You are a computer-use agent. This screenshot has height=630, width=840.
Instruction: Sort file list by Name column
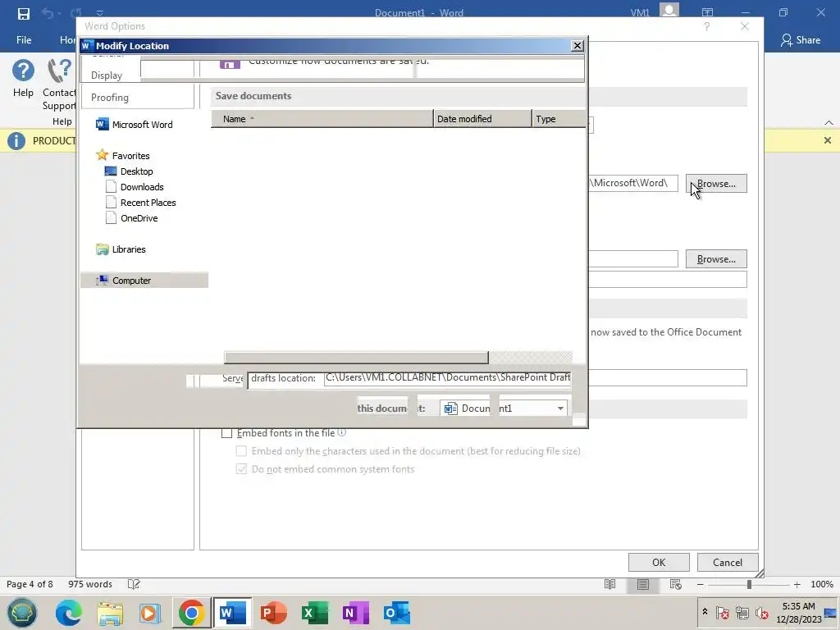click(322, 119)
